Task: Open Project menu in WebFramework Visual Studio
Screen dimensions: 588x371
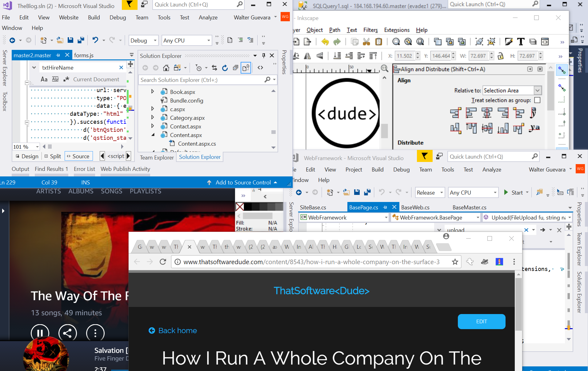Action: [x=354, y=170]
